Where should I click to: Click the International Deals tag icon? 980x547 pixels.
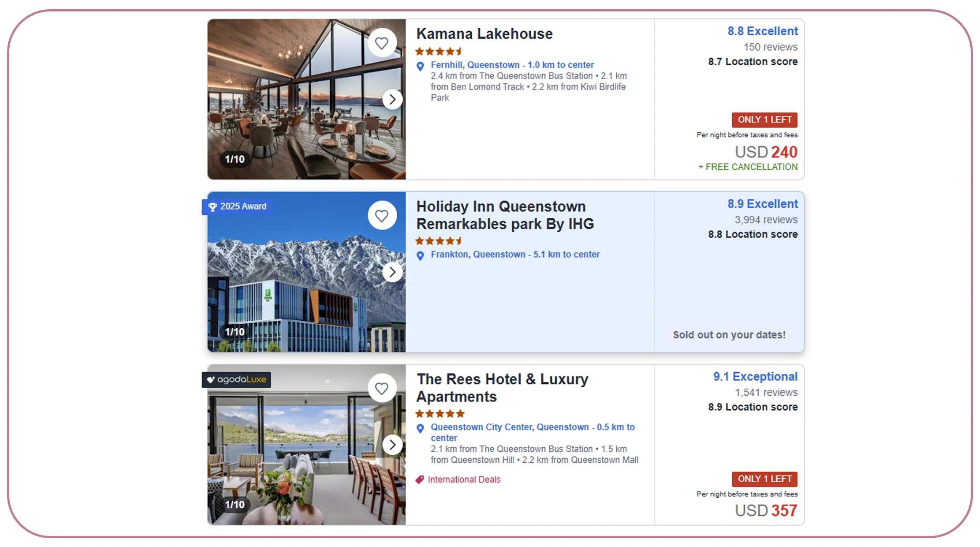tap(420, 480)
